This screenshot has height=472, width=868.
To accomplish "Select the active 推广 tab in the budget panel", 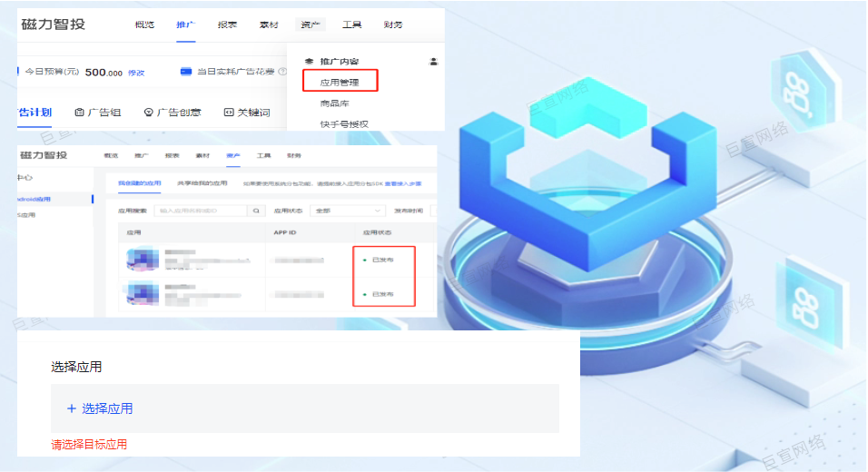I will [185, 25].
